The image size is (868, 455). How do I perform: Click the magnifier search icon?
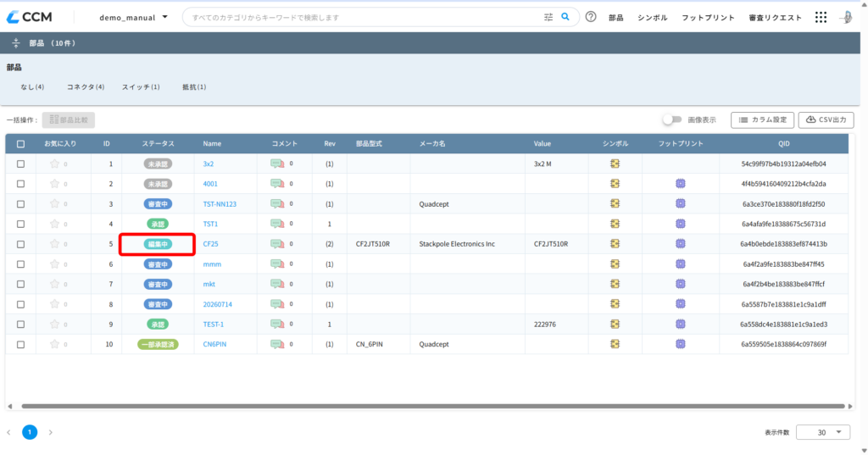tap(565, 17)
